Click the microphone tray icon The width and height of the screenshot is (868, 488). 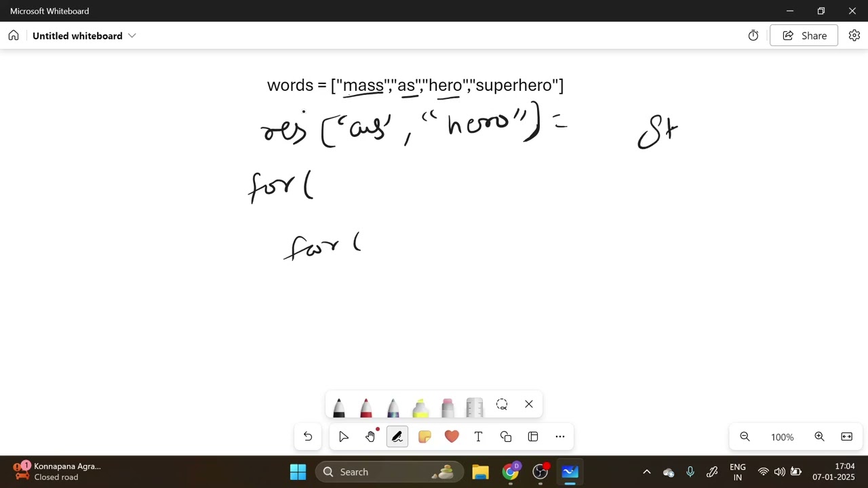690,472
